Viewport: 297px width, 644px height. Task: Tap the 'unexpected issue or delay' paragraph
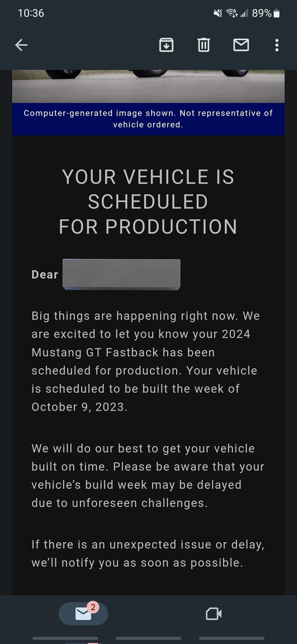(x=148, y=553)
